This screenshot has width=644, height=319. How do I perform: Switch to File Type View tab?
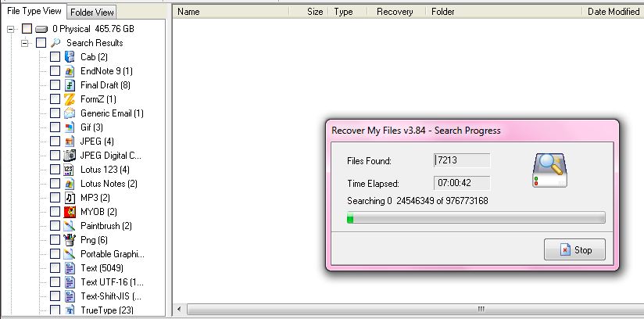(x=34, y=11)
